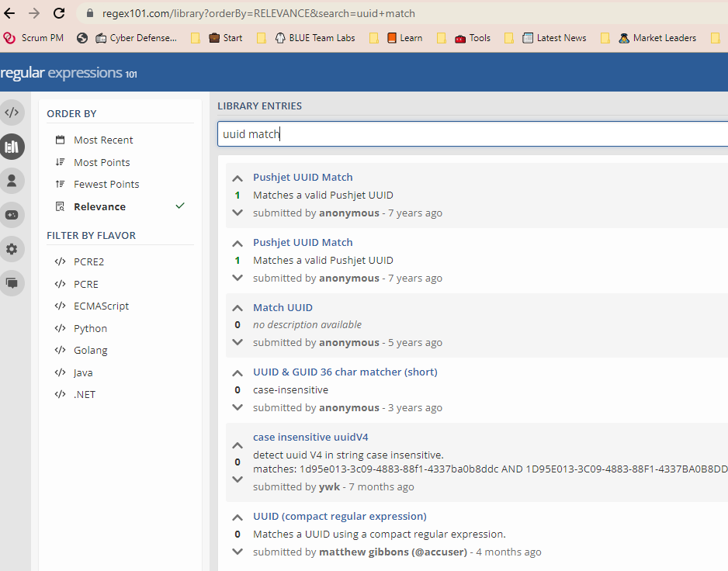728x571 pixels.
Task: Open the Match UUID entry link
Action: point(283,307)
